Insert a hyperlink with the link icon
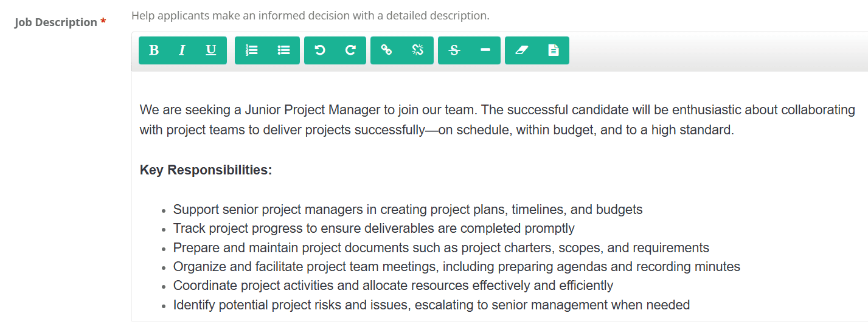The height and width of the screenshot is (327, 868). [x=386, y=50]
